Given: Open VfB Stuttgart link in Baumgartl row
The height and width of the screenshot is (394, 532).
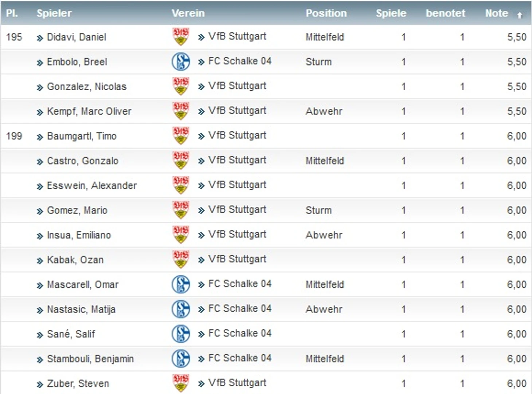Looking at the screenshot, I should [237, 135].
